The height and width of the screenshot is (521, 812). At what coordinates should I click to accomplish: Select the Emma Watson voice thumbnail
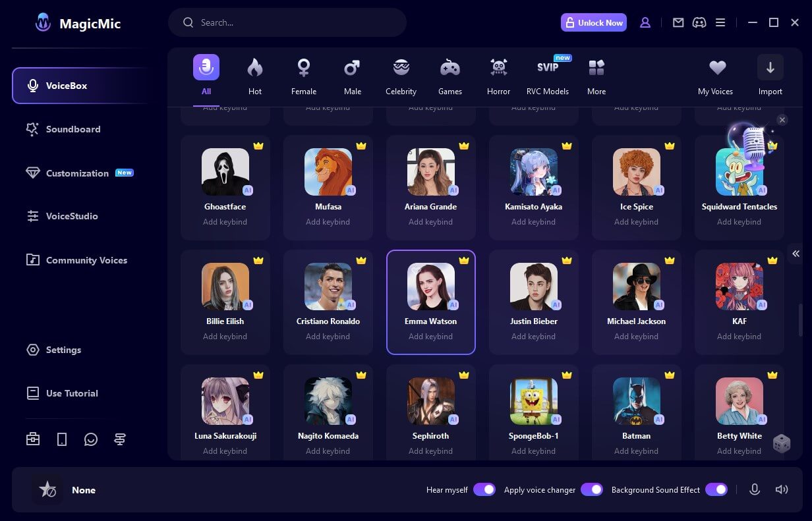(431, 287)
